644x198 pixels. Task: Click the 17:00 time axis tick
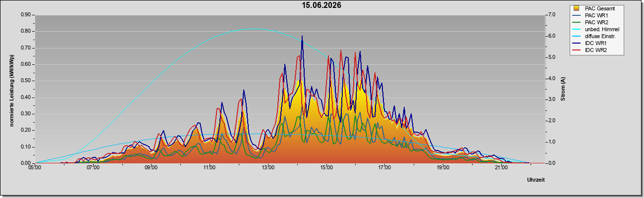[384, 168]
